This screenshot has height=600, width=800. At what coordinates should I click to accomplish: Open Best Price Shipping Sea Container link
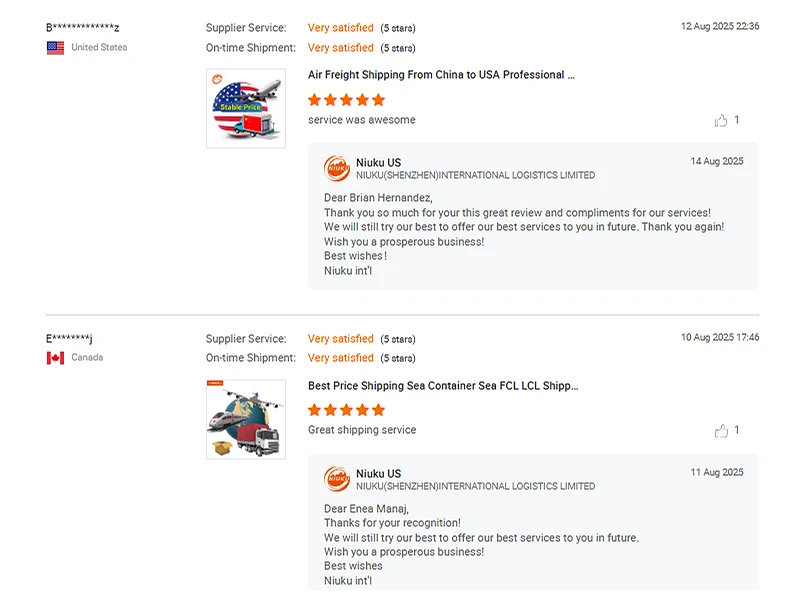click(443, 385)
